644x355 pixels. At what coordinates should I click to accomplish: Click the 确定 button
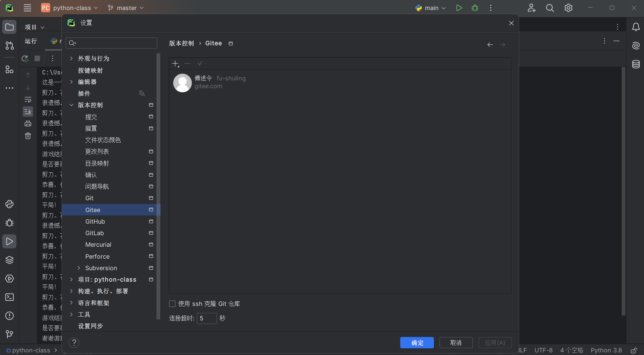click(x=417, y=343)
